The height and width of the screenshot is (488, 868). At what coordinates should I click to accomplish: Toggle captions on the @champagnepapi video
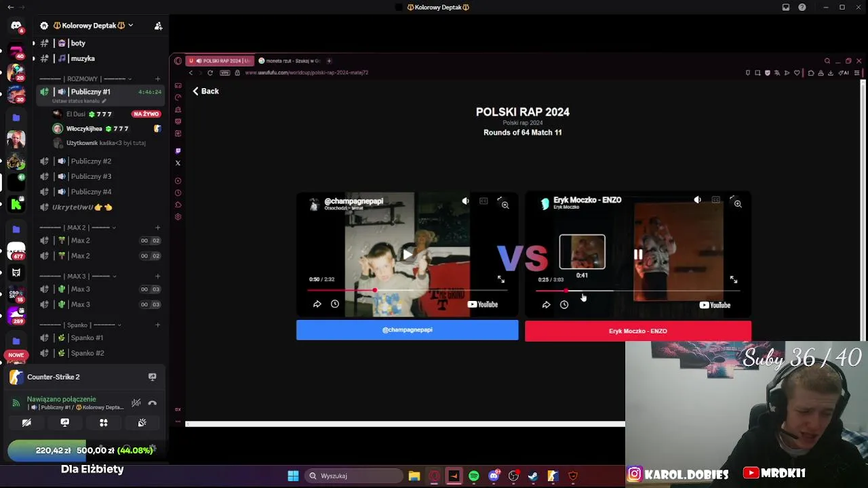click(x=484, y=201)
